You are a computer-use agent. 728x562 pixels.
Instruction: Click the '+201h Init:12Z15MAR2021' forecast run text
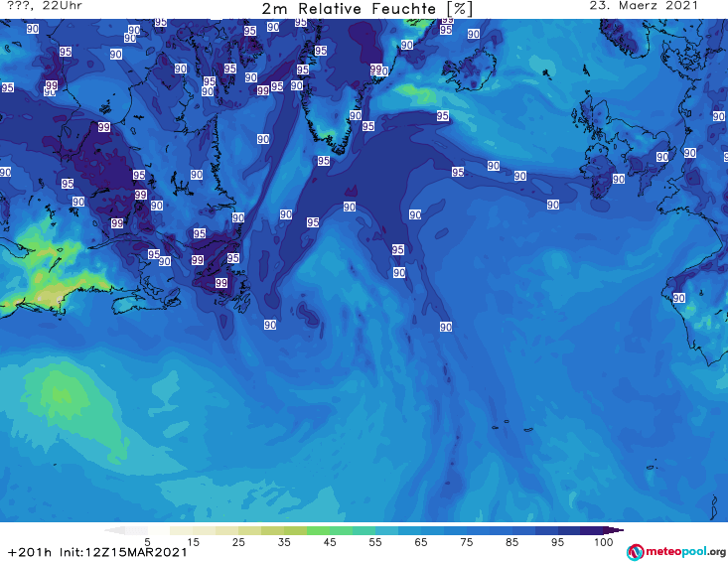tap(97, 552)
